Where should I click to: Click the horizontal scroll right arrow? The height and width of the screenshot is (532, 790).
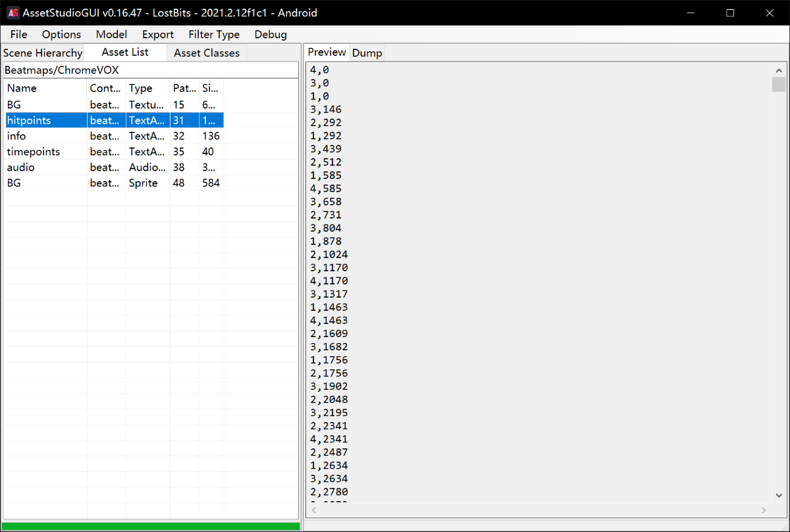tap(764, 510)
